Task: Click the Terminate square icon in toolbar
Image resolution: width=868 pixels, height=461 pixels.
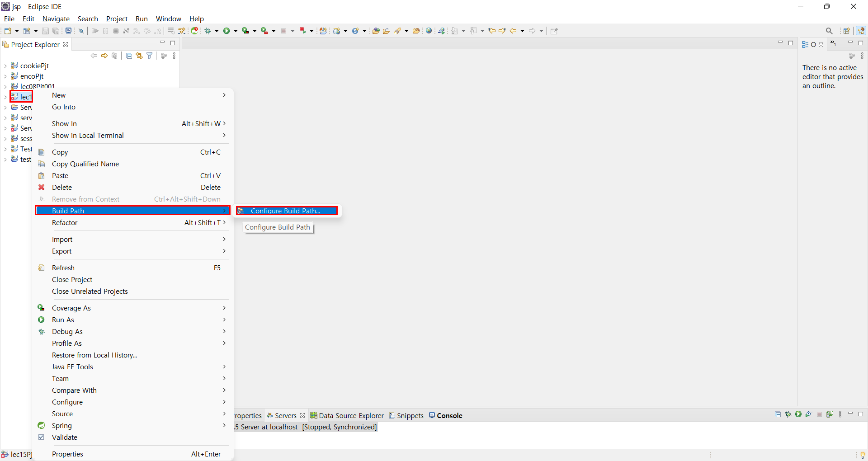Action: pos(116,31)
